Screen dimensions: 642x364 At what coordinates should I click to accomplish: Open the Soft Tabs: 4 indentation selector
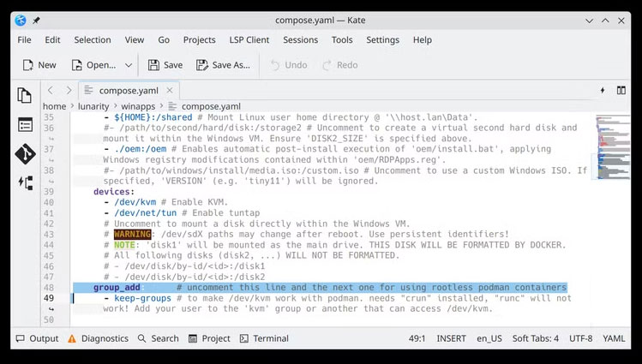(535, 338)
